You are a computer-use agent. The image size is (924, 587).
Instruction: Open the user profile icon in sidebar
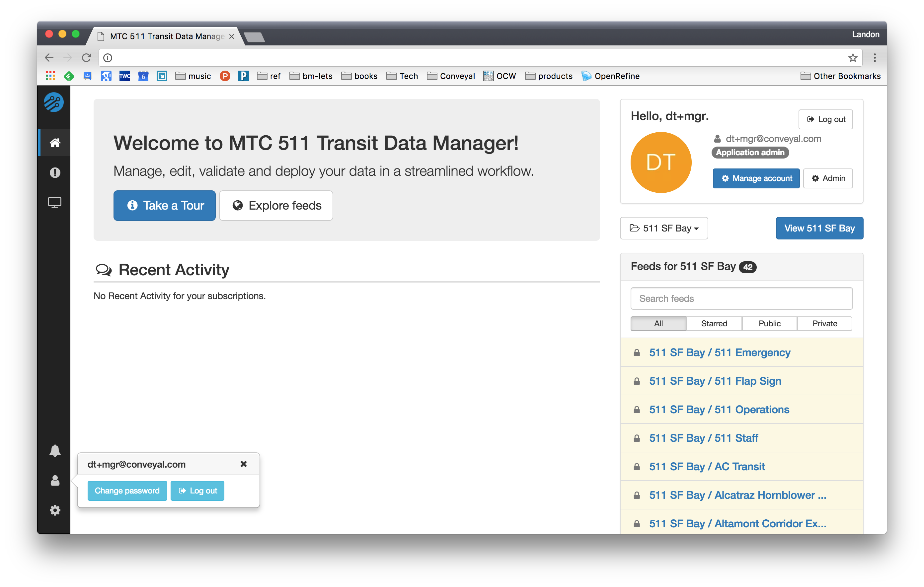coord(55,481)
